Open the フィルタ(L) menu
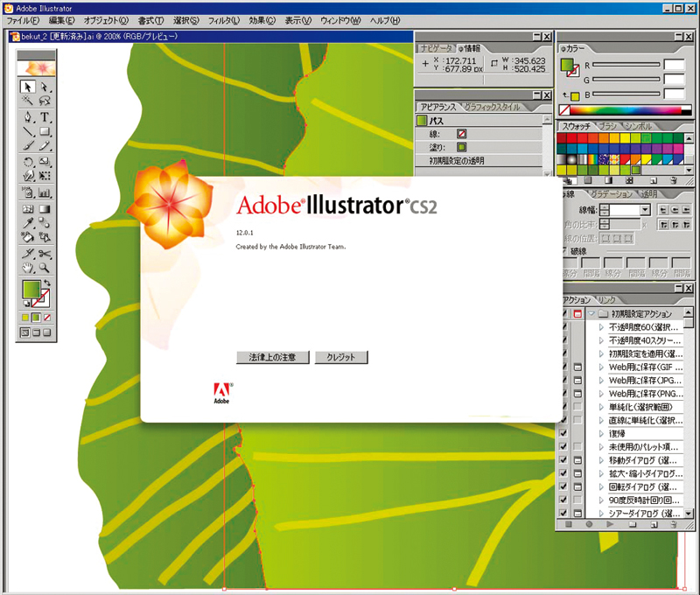This screenshot has width=700, height=595. [224, 20]
